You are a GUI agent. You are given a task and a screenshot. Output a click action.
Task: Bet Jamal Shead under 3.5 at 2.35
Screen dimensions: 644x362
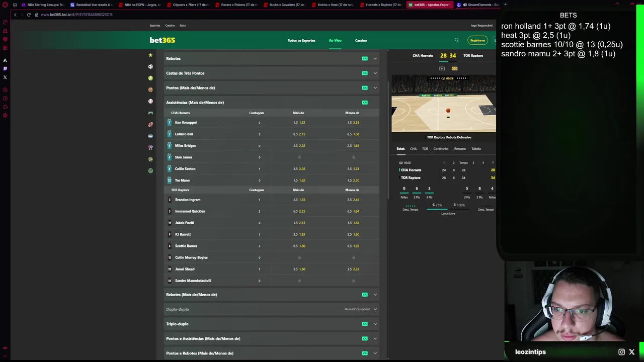pyautogui.click(x=353, y=269)
